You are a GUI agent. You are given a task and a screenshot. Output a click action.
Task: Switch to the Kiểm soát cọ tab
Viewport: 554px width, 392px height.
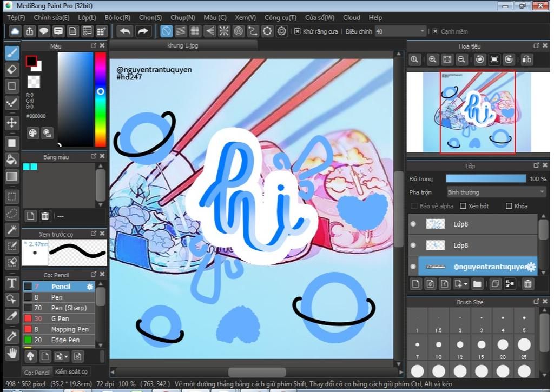pyautogui.click(x=71, y=372)
